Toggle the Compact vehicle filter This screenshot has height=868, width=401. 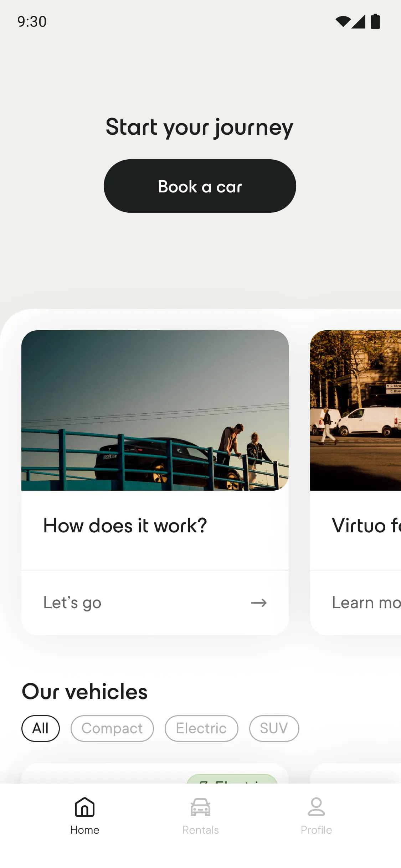[x=112, y=728]
